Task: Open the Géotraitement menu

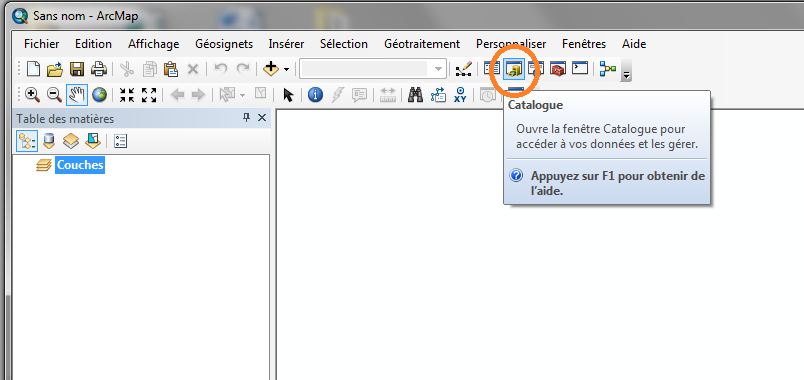Action: [422, 44]
